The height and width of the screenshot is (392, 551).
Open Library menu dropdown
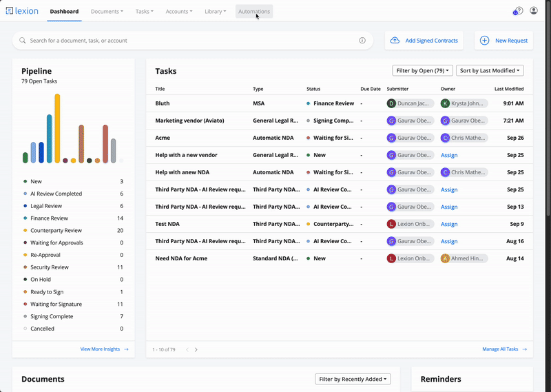[x=215, y=11]
